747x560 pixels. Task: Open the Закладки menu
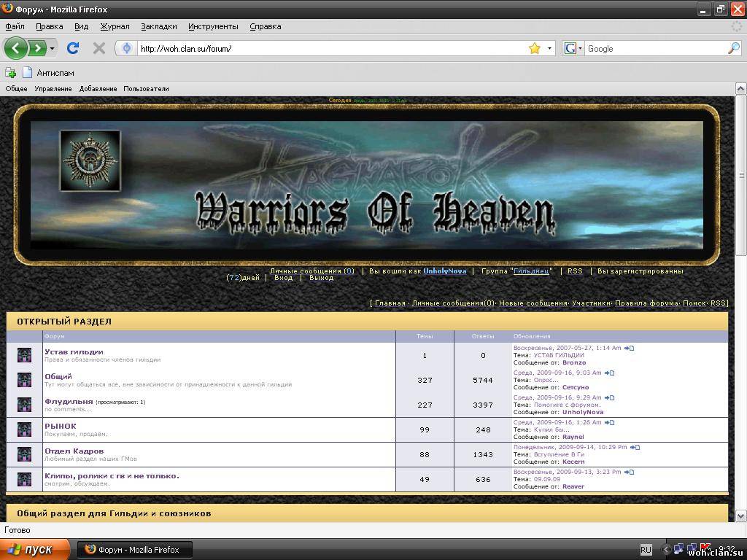coord(158,26)
